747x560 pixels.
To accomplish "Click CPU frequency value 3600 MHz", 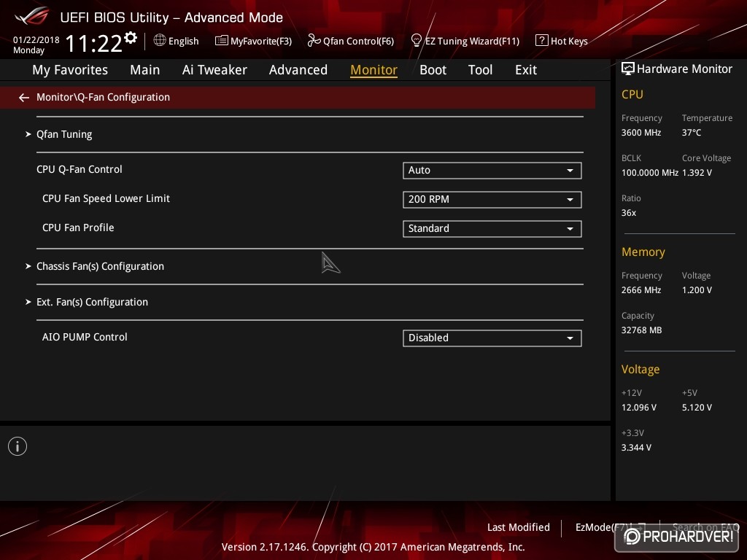I will click(641, 133).
